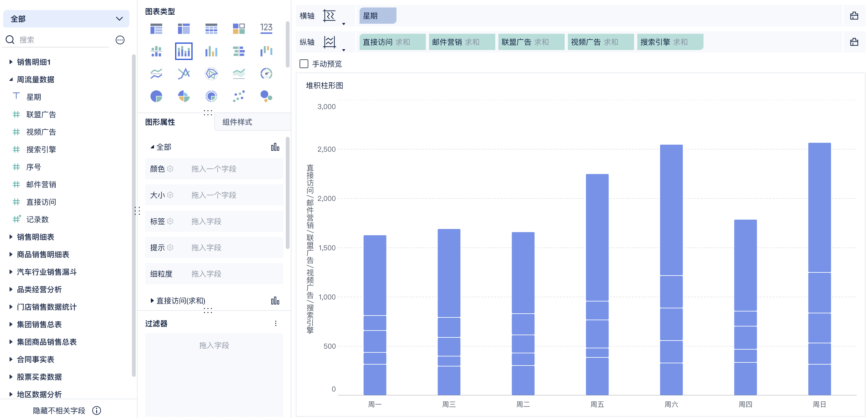Choose the gauge dashboard chart icon
The width and height of the screenshot is (868, 418).
pyautogui.click(x=266, y=73)
